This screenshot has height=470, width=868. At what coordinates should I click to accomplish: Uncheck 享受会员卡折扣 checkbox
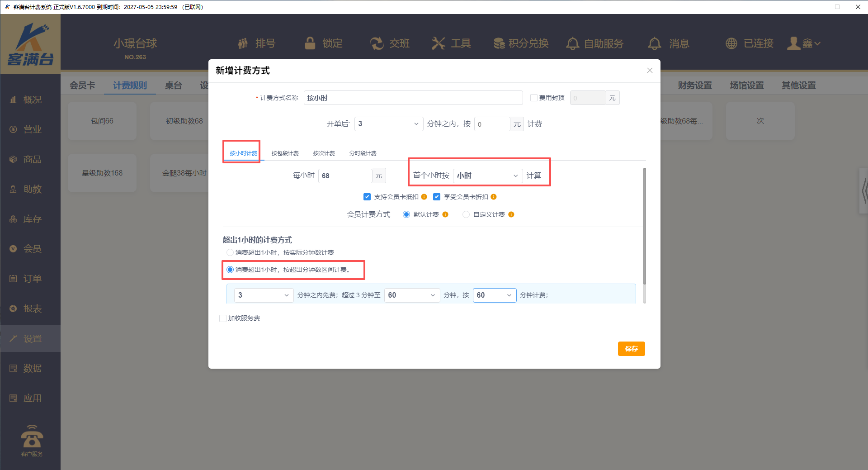pos(437,197)
